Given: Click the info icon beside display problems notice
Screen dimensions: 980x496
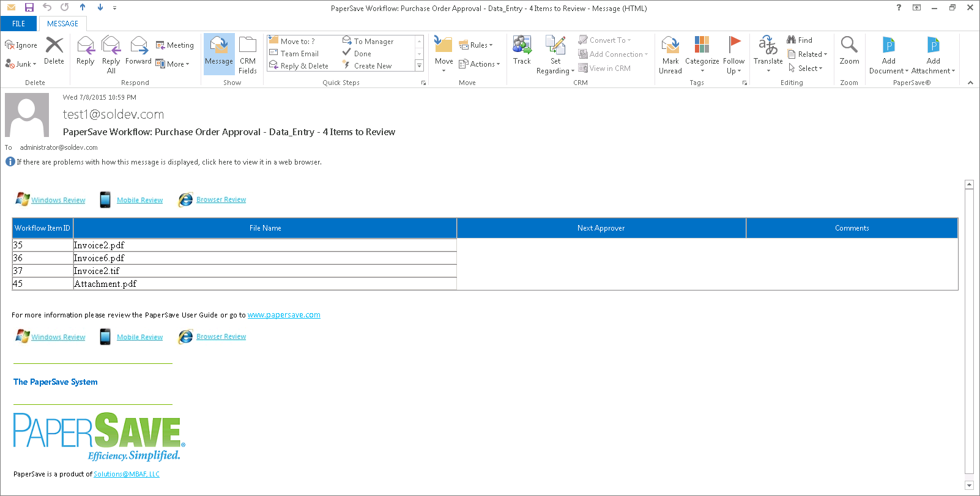Looking at the screenshot, I should [x=10, y=162].
